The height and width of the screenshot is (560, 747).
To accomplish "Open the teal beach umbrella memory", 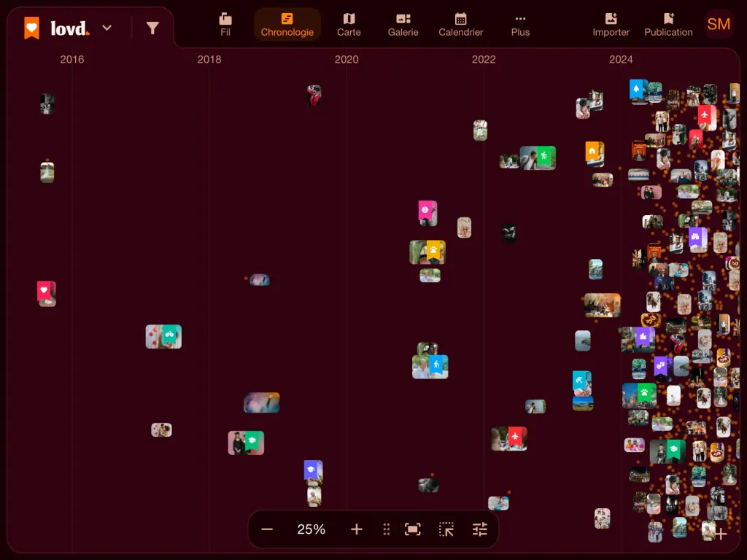I will point(581,384).
